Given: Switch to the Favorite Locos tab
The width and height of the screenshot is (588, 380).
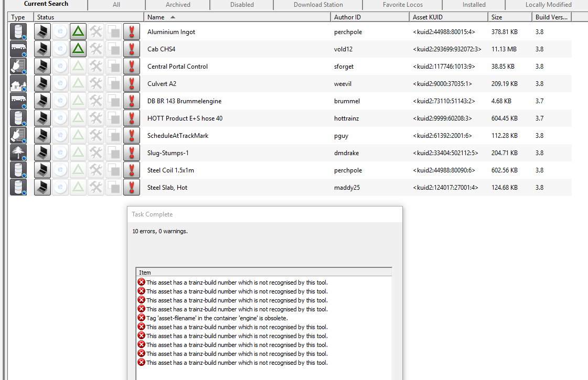Looking at the screenshot, I should (402, 5).
